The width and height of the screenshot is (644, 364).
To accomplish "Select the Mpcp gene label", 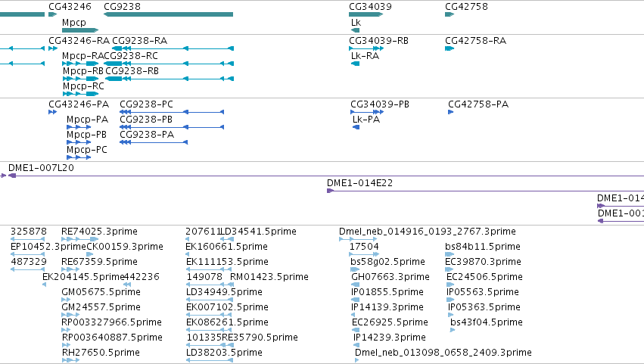I will (x=74, y=22).
